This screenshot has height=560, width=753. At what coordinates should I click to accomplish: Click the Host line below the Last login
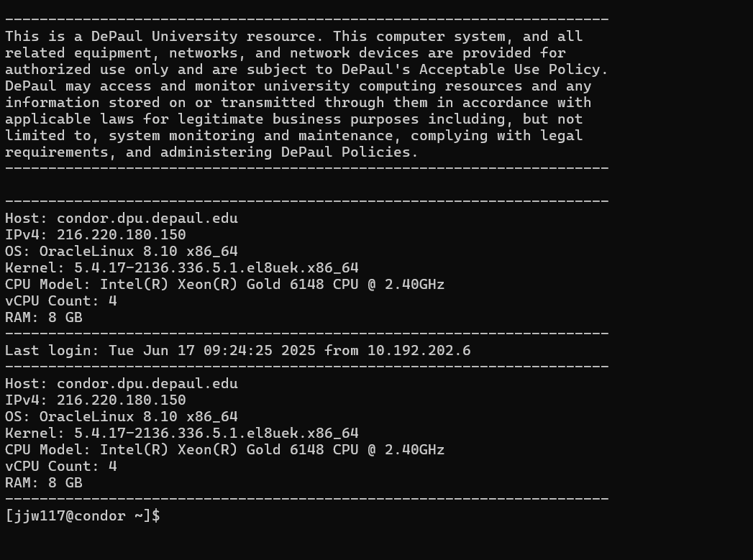point(121,383)
